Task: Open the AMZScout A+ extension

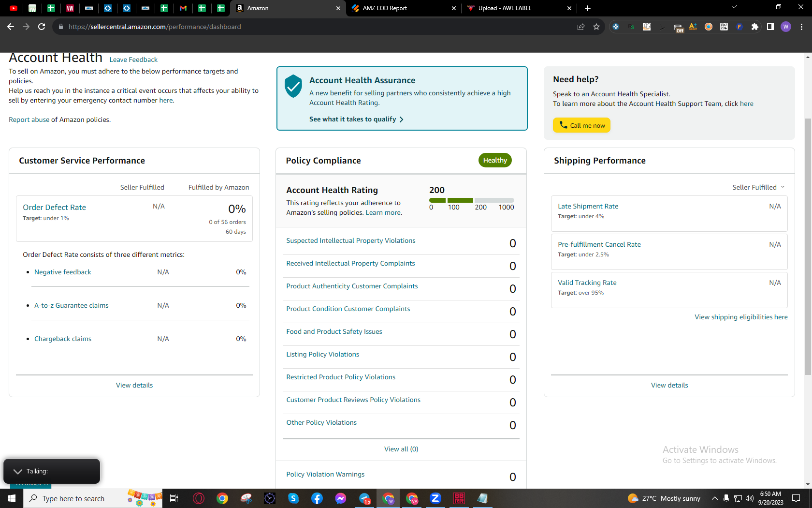Action: pyautogui.click(x=693, y=27)
